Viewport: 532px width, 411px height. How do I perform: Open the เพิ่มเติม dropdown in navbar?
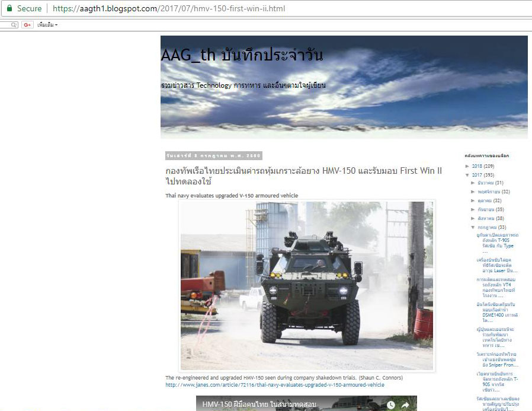coord(47,25)
